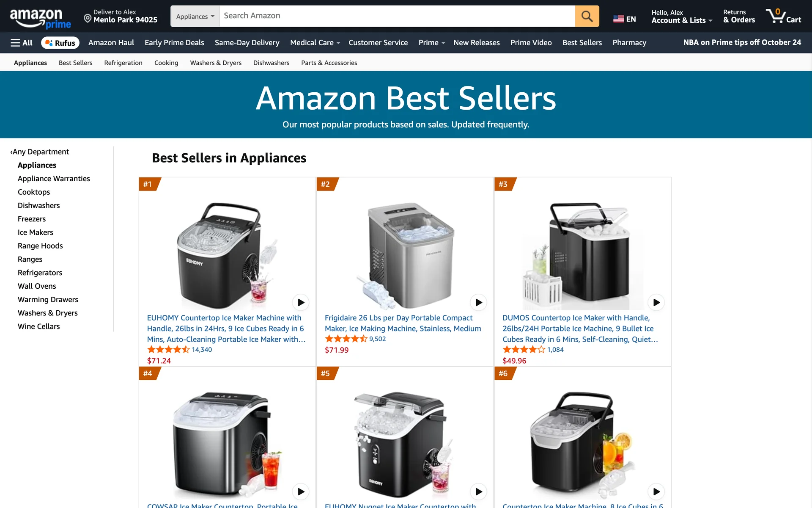Go back to Any Department
The width and height of the screenshot is (812, 508).
40,152
